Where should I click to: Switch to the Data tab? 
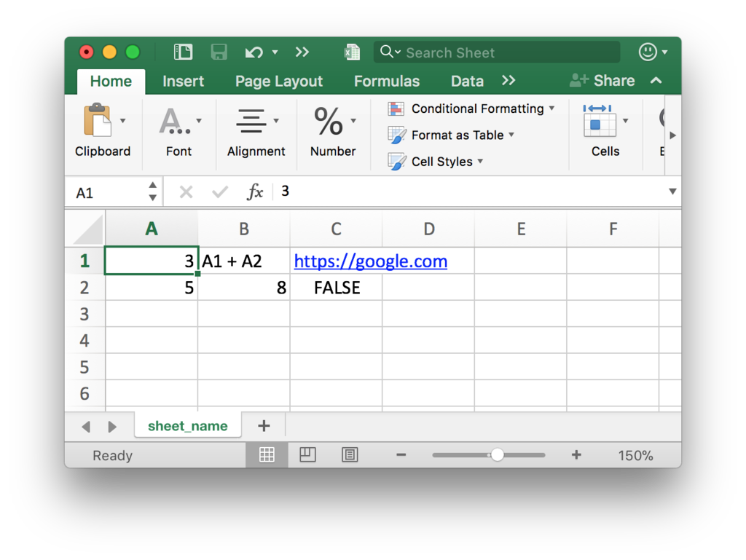pos(467,82)
